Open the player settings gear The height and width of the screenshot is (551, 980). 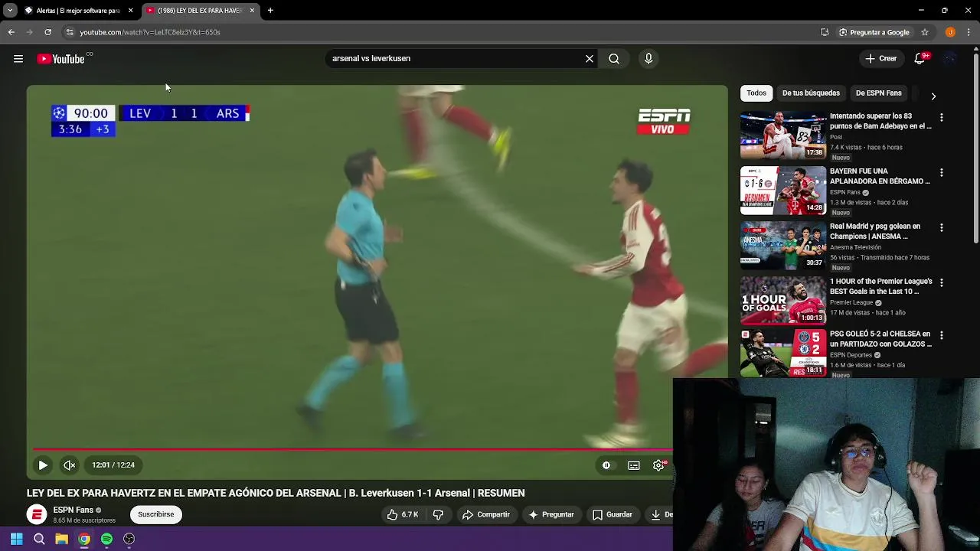tap(658, 465)
